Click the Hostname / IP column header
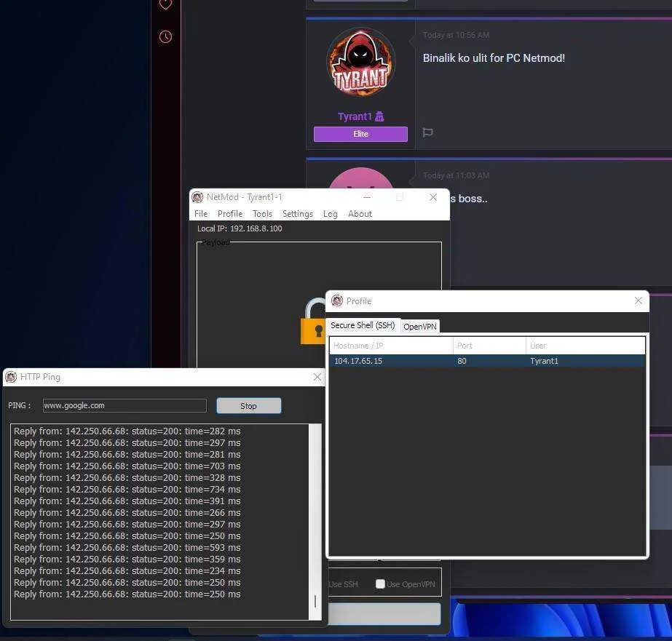This screenshot has width=672, height=641. [x=391, y=346]
